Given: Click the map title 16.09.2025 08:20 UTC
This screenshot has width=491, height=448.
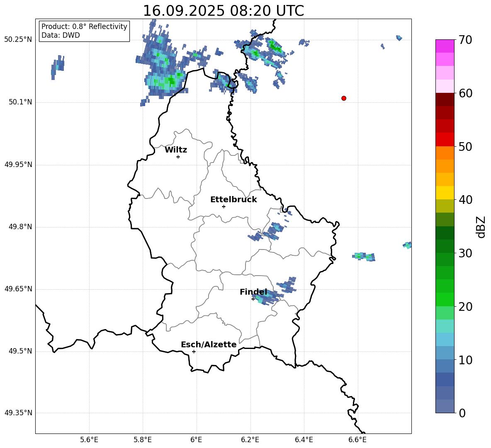Looking at the screenshot, I should click(x=223, y=11).
